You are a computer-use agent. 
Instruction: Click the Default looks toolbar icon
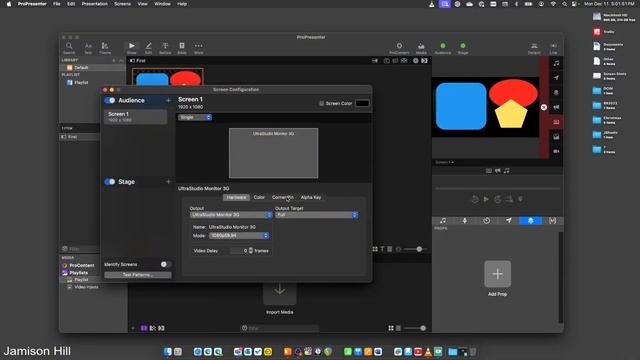(534, 46)
